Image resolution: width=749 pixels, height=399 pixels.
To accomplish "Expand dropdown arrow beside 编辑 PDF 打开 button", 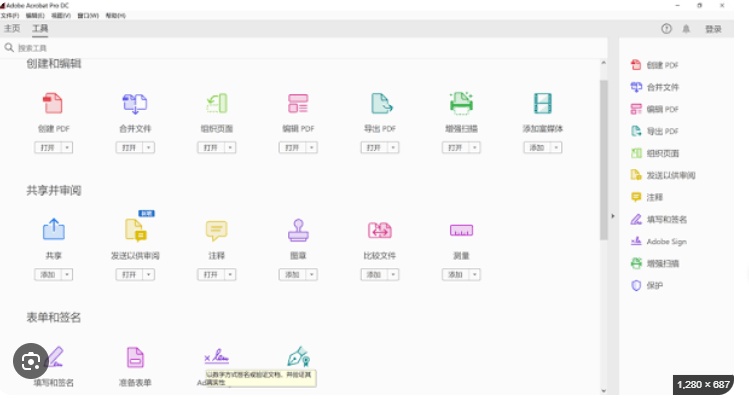I will click(x=312, y=148).
